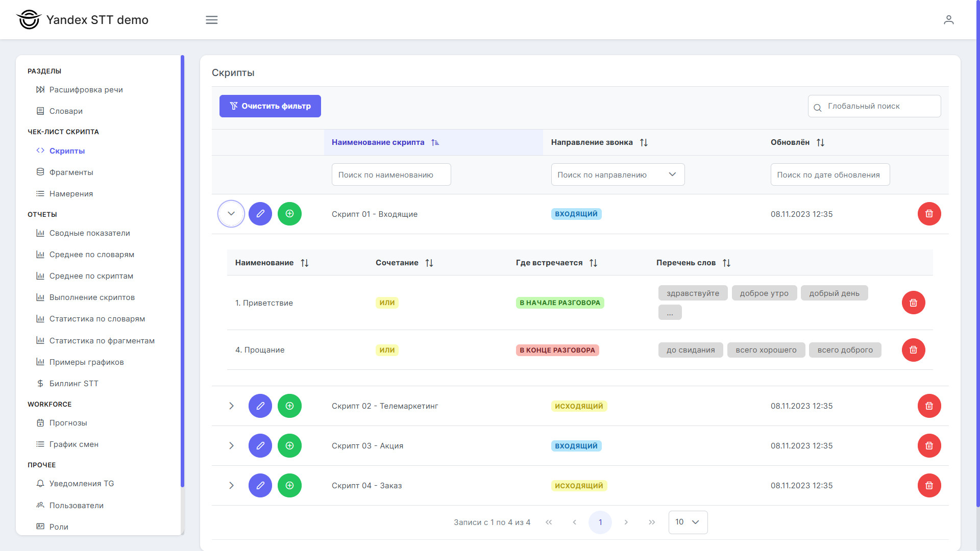Expand the Скрипт 04 - Заказ row
Viewport: 980px width, 551px height.
pyautogui.click(x=231, y=486)
